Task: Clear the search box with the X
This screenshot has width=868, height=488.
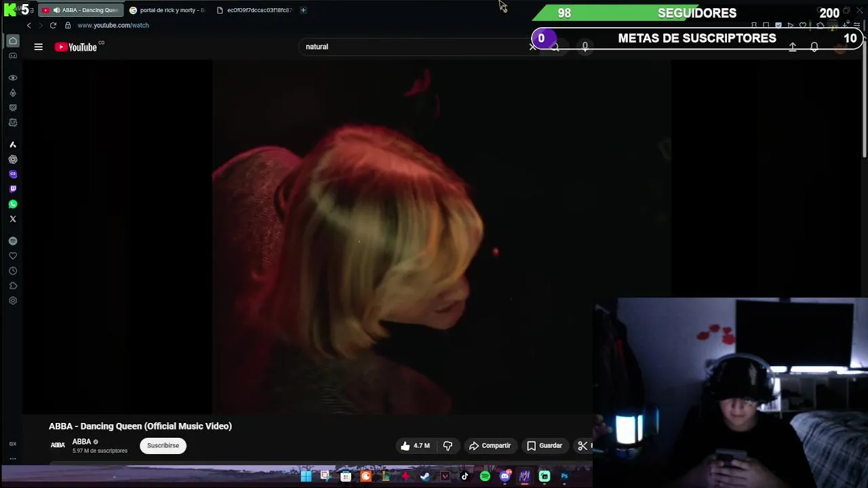Action: click(532, 47)
